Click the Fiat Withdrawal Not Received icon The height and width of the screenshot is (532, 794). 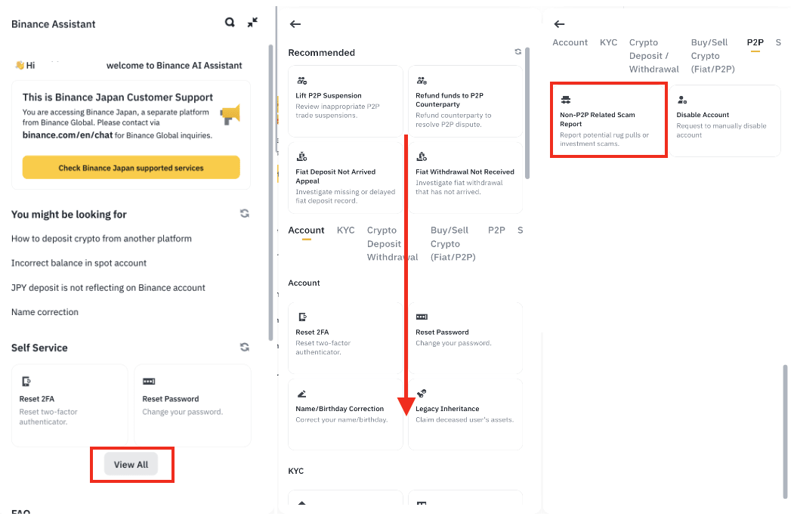422,156
